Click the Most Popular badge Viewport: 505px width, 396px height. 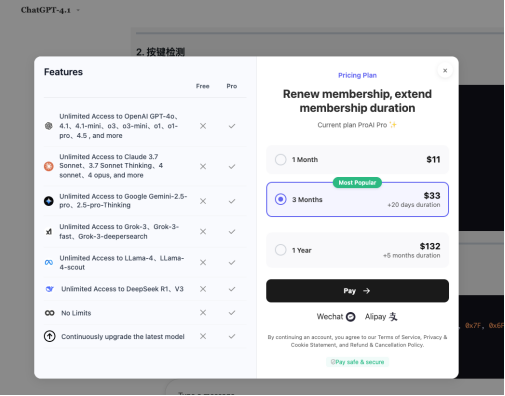click(x=357, y=183)
